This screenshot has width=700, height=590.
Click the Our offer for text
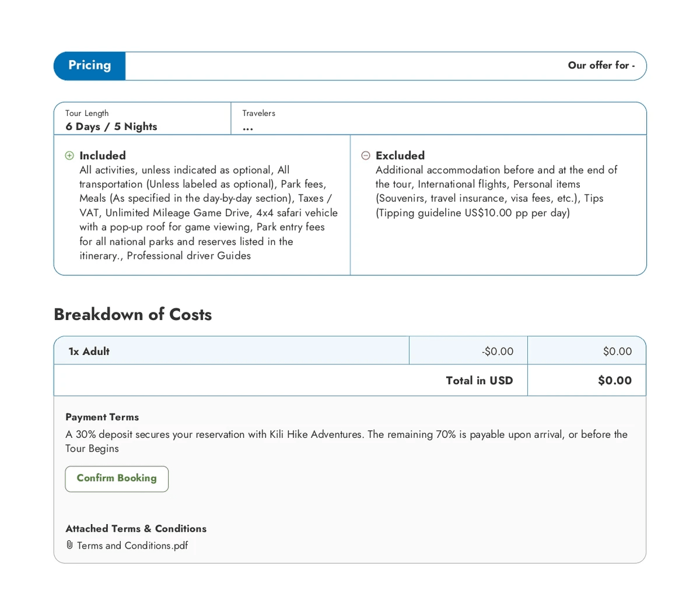(x=601, y=65)
